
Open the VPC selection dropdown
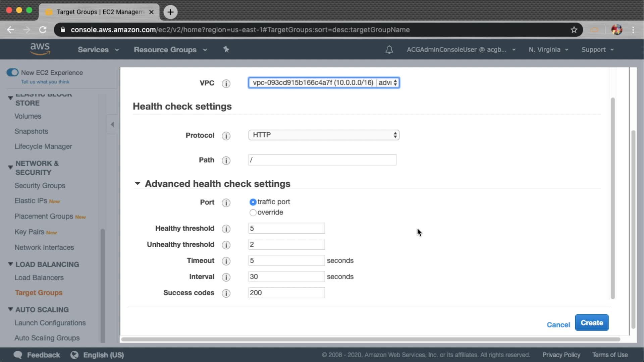[324, 83]
